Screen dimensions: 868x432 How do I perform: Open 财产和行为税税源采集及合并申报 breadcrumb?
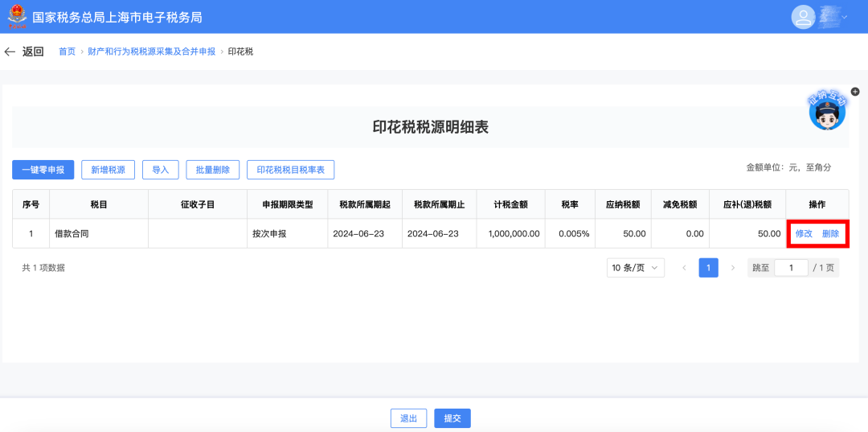point(151,51)
